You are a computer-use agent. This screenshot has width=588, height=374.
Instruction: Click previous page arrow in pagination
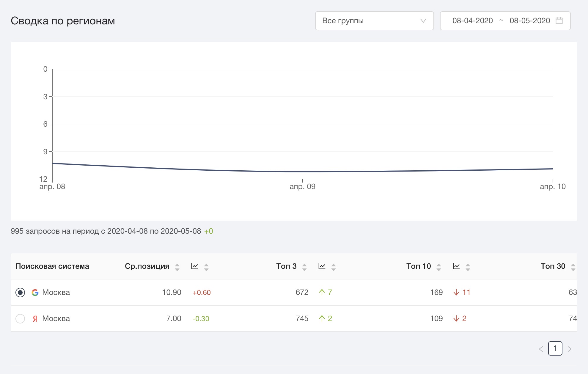click(x=541, y=349)
